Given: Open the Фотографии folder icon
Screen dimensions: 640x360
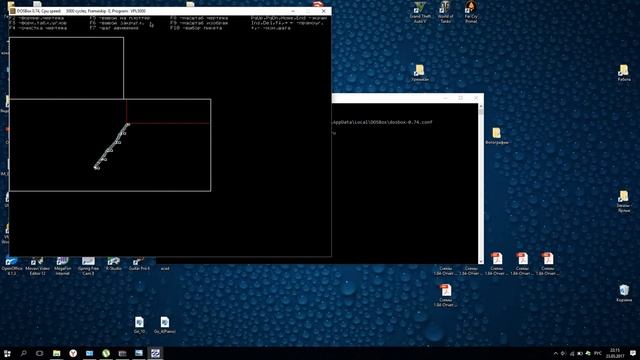Looking at the screenshot, I should tap(497, 136).
